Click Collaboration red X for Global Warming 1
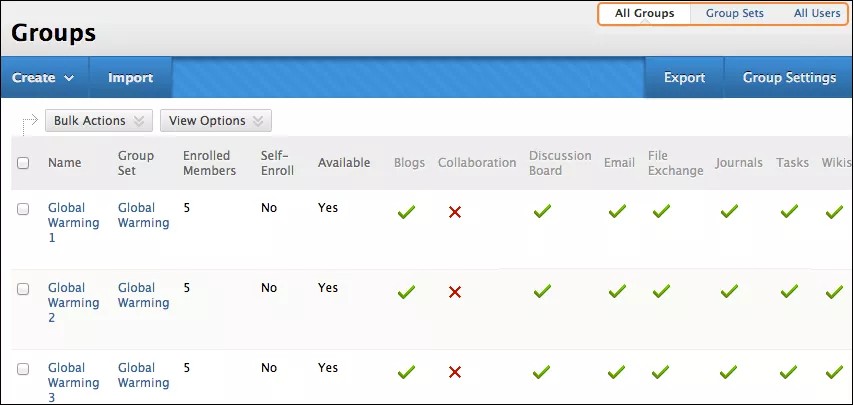The image size is (854, 405). 455,212
